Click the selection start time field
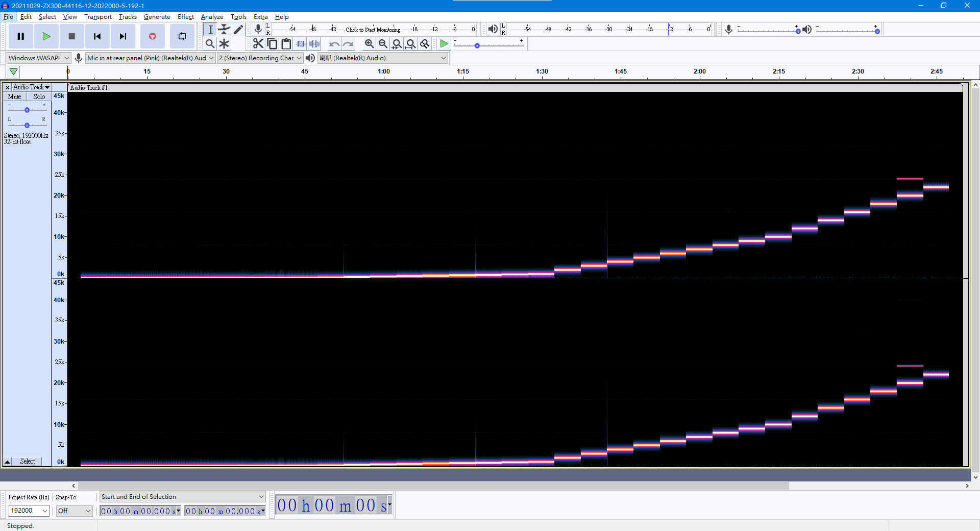Viewport: 980px width, 531px height. click(140, 511)
